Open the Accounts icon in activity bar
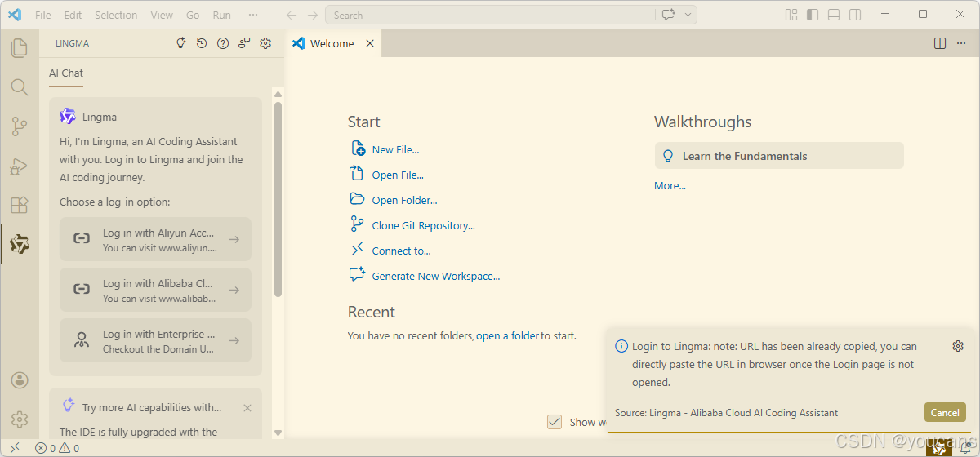Viewport: 980px width, 457px height. pyautogui.click(x=20, y=380)
